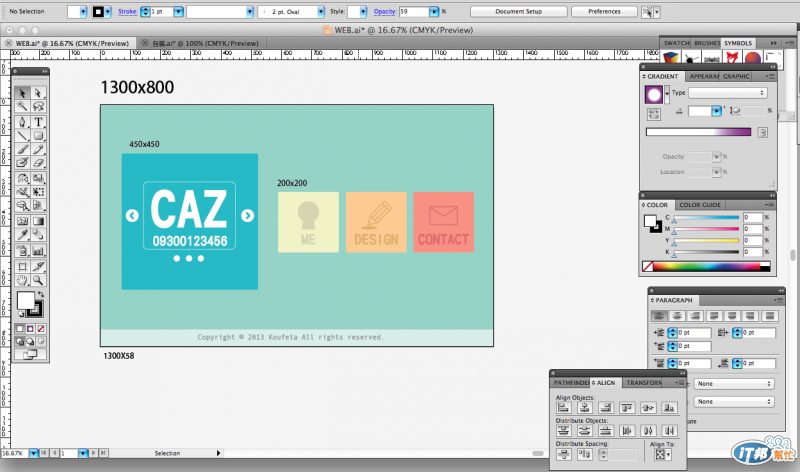Switch to the Brushes panel tab

[706, 43]
